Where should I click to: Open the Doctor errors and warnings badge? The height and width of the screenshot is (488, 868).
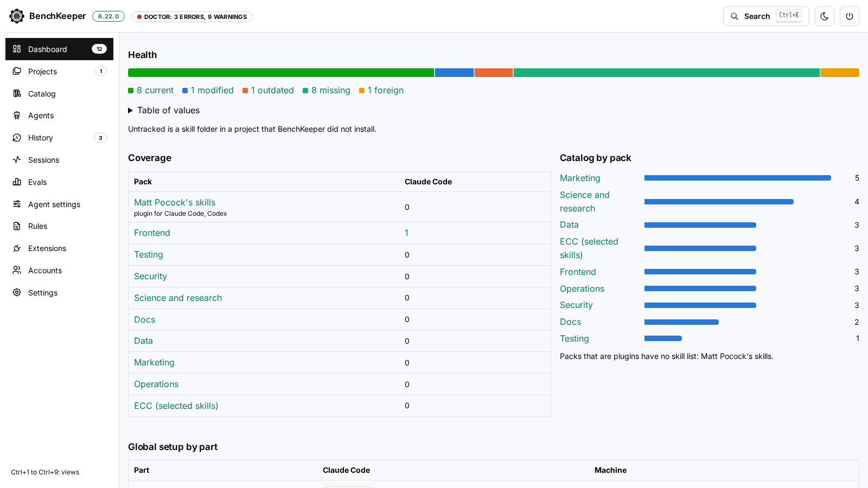192,17
